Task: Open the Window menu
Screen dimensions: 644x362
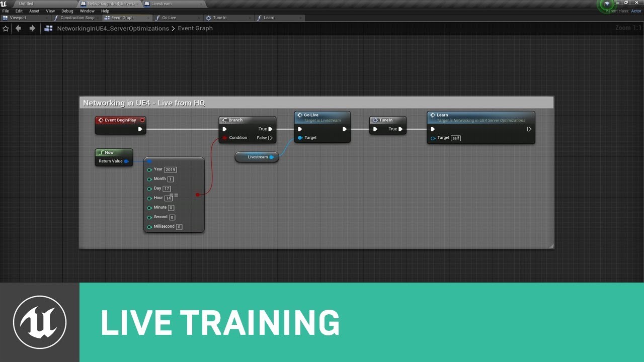Action: pyautogui.click(x=87, y=11)
